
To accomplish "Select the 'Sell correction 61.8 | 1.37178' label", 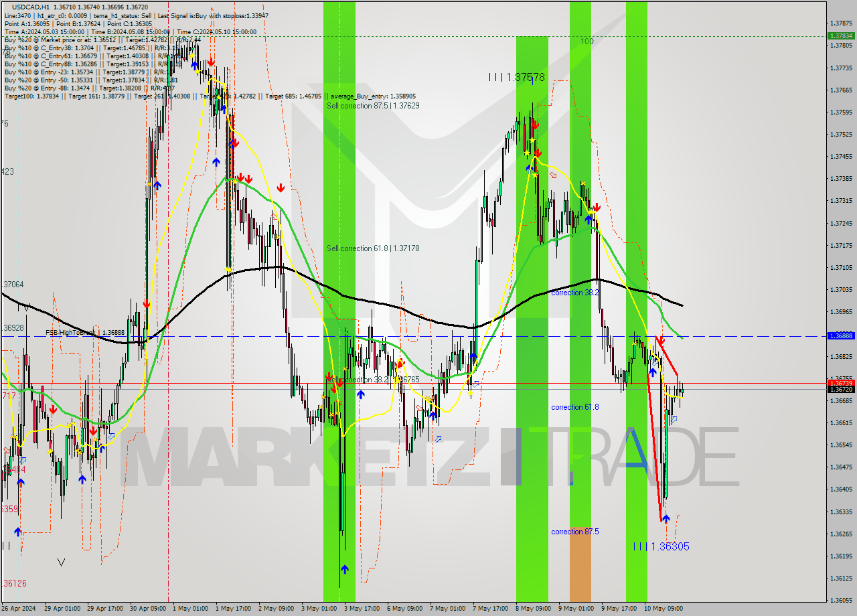I will click(373, 248).
